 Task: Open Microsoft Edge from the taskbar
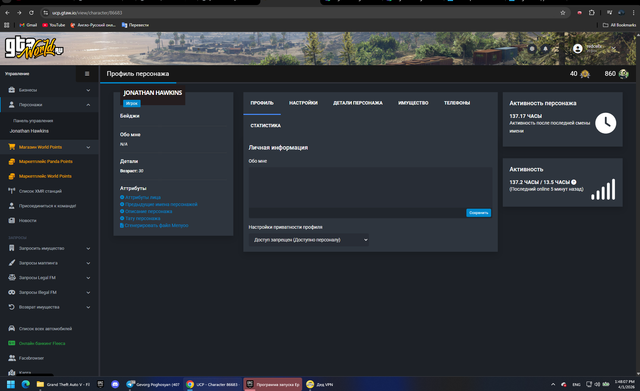(25, 384)
